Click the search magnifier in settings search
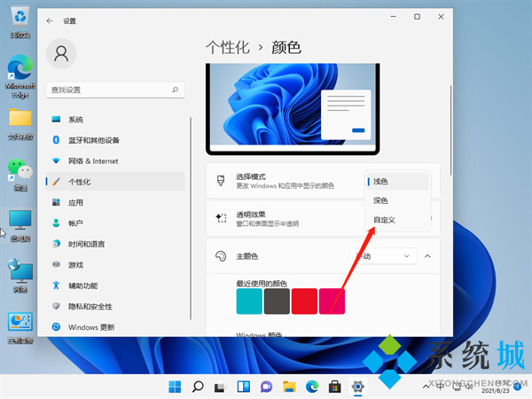The height and width of the screenshot is (399, 532). click(175, 90)
